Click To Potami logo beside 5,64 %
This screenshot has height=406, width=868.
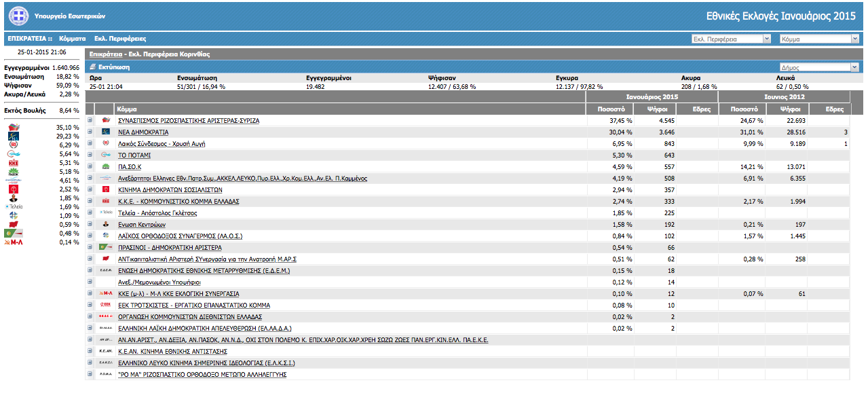[14, 154]
